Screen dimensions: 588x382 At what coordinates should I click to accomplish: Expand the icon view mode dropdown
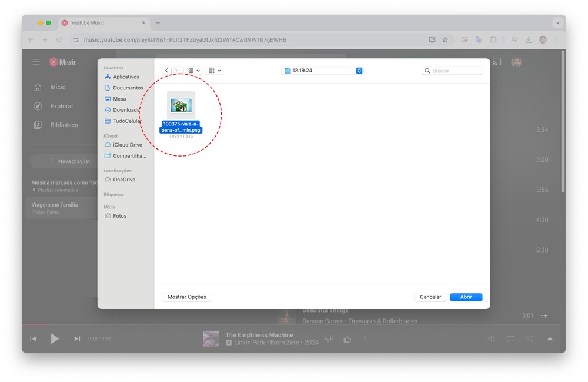point(194,71)
